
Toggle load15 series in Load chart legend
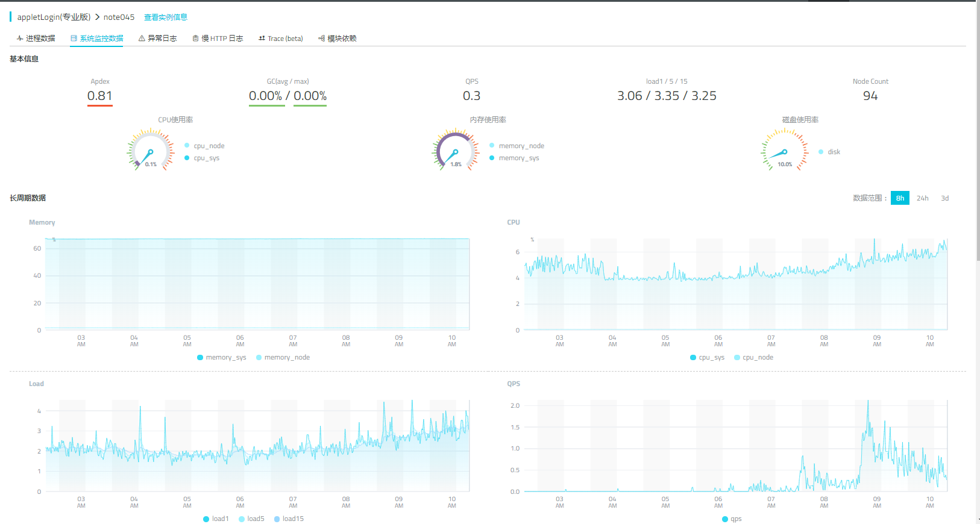click(x=289, y=519)
